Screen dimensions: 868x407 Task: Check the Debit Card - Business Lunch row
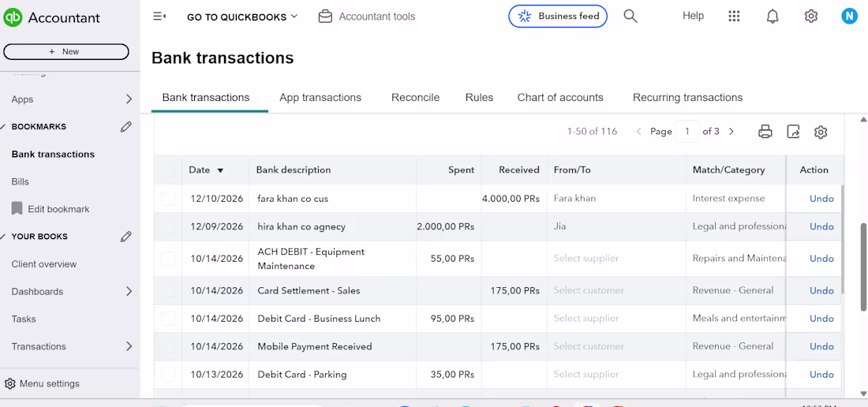pyautogui.click(x=168, y=318)
